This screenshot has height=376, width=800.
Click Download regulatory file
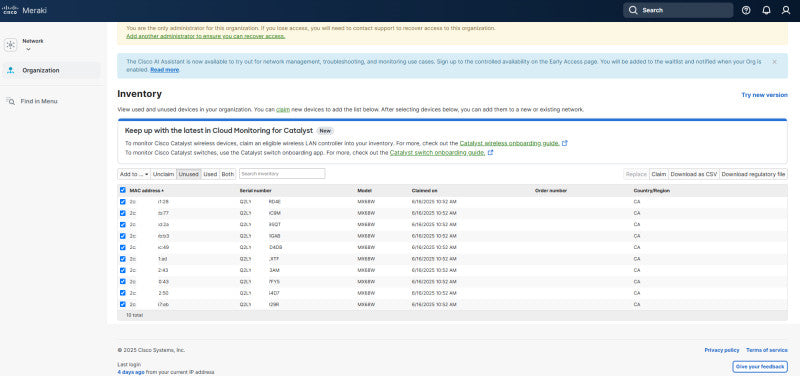(x=753, y=174)
